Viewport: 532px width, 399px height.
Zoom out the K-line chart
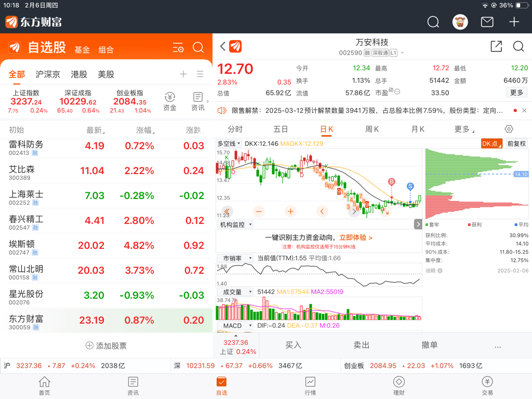[259, 212]
